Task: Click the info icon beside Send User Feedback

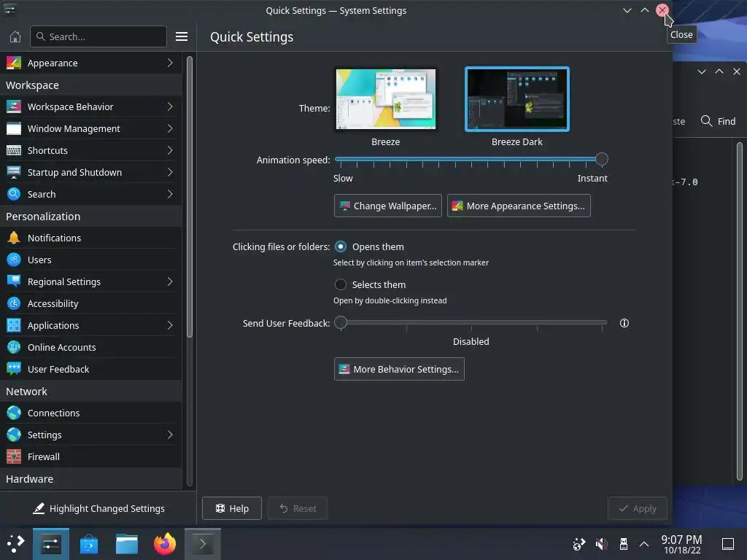Action: pyautogui.click(x=624, y=323)
